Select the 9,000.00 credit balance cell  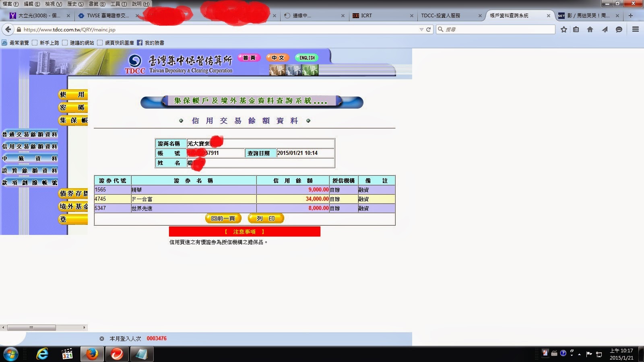(293, 190)
